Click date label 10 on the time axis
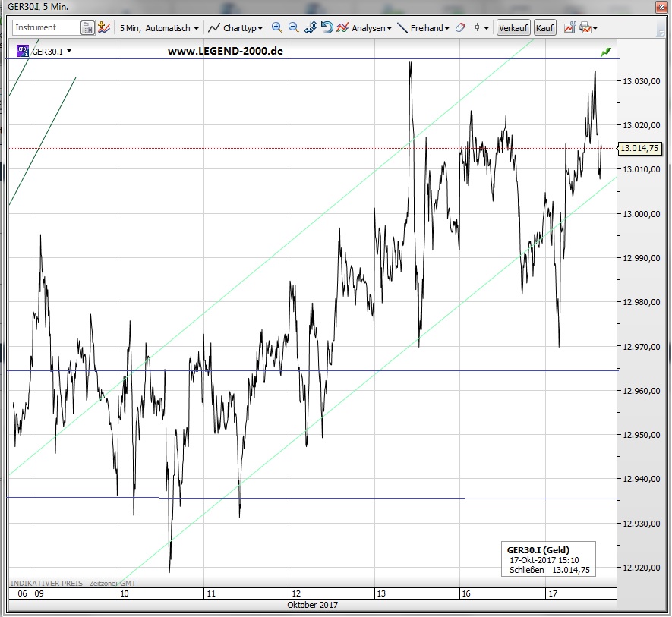672x617 pixels. [125, 593]
